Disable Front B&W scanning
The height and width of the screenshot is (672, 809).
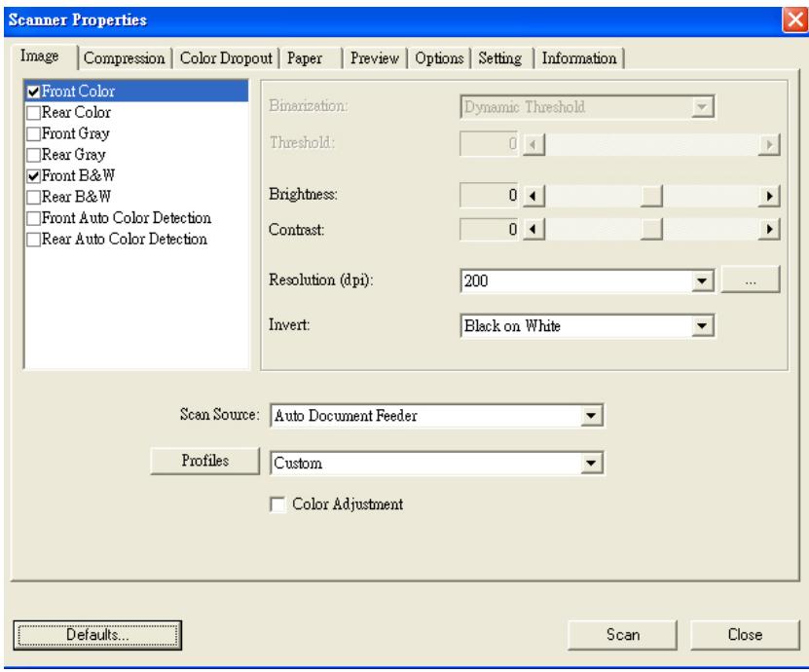pyautogui.click(x=35, y=175)
